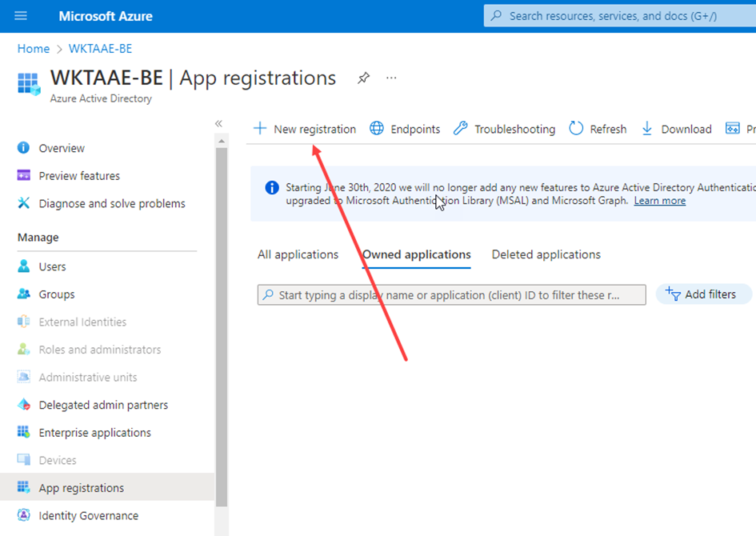Refresh the app registrations list
This screenshot has width=756, height=536.
click(x=598, y=129)
